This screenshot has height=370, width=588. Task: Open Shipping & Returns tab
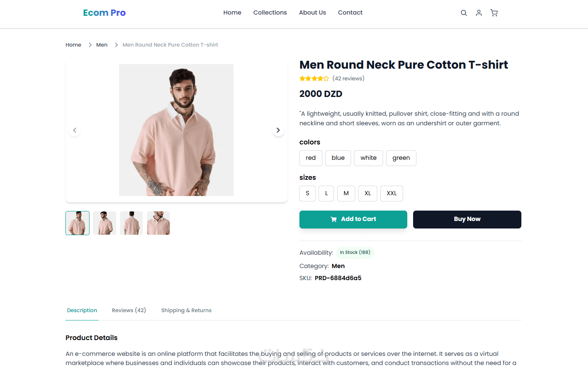point(186,310)
